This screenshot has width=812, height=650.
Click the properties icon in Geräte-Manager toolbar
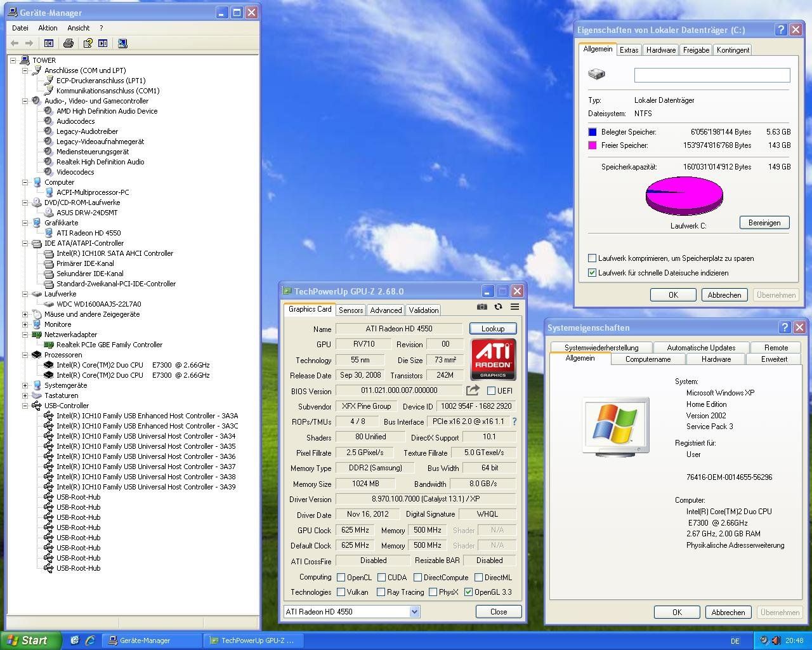coord(88,43)
